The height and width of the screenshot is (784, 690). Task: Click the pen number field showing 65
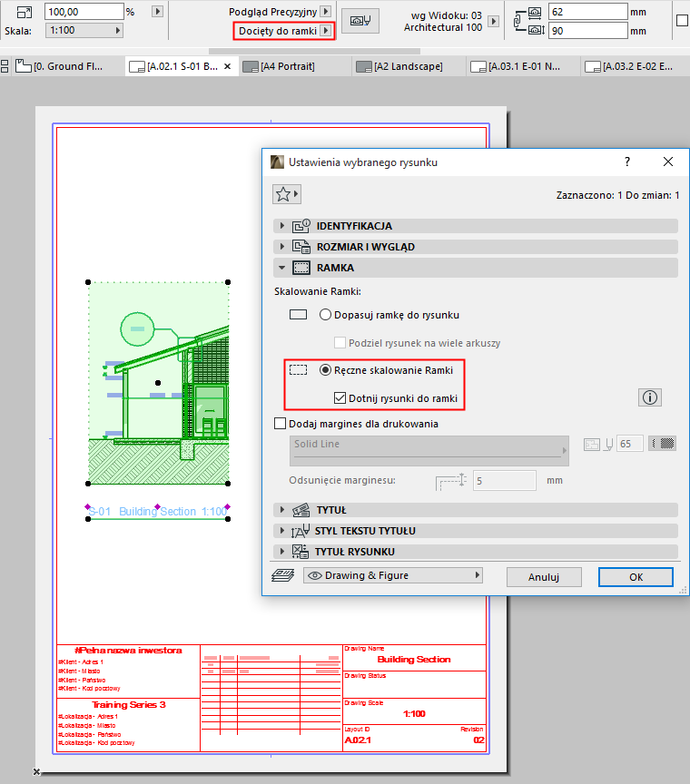630,444
